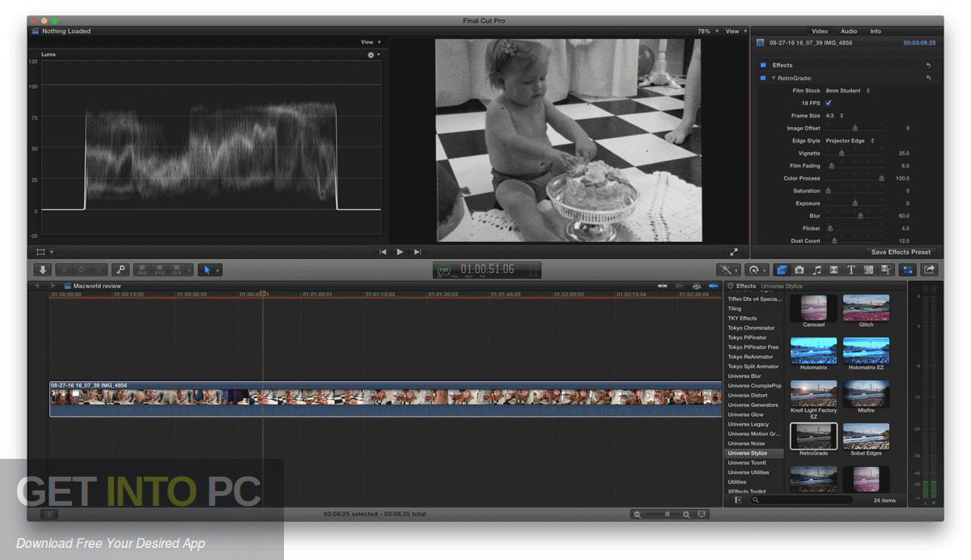This screenshot has width=971, height=560.
Task: Toggle effects browser sidebar visibility button
Action: (737, 500)
